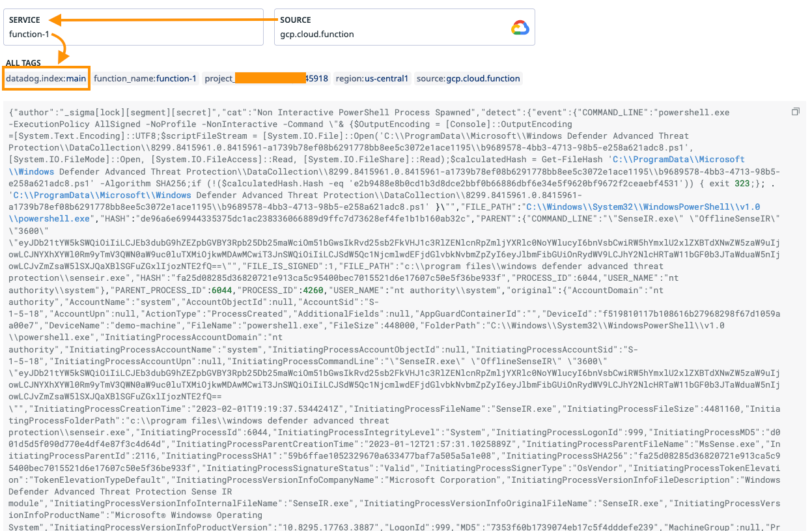The image size is (812, 531).
Task: Select the redacted project tag ending in 45918
Action: pyautogui.click(x=266, y=78)
